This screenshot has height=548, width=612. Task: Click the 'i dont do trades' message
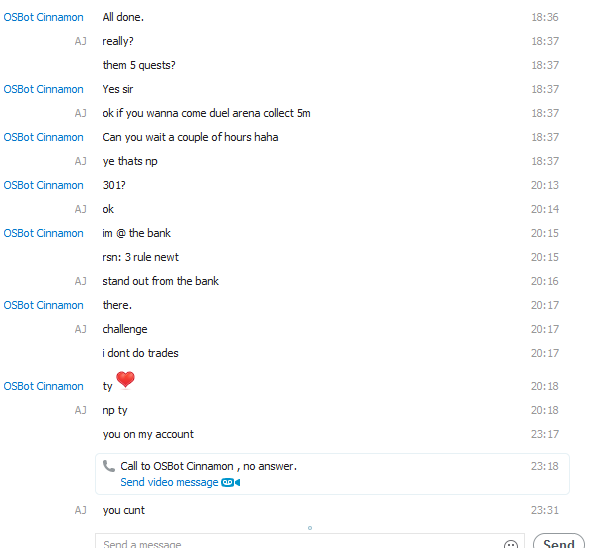(141, 353)
